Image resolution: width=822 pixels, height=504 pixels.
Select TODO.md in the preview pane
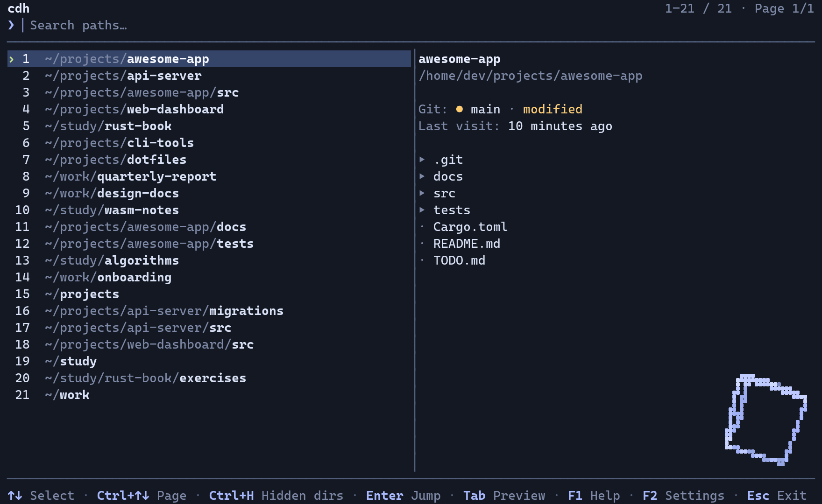pos(452,260)
